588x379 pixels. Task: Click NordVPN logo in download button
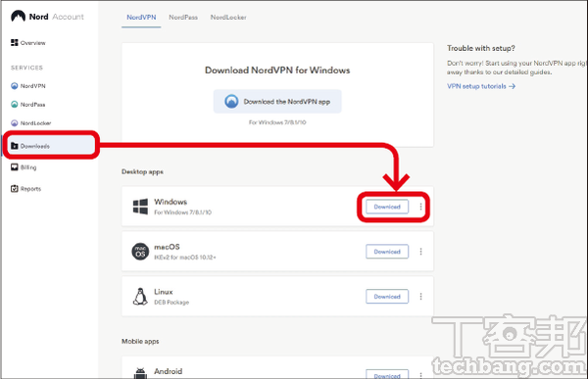click(x=231, y=101)
